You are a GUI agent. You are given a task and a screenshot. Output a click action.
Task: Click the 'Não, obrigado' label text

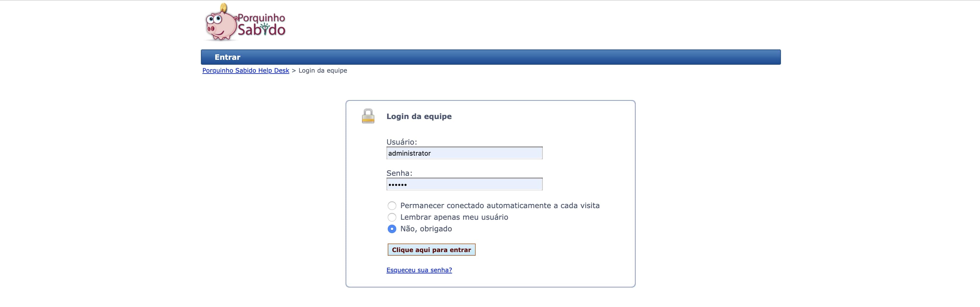426,229
